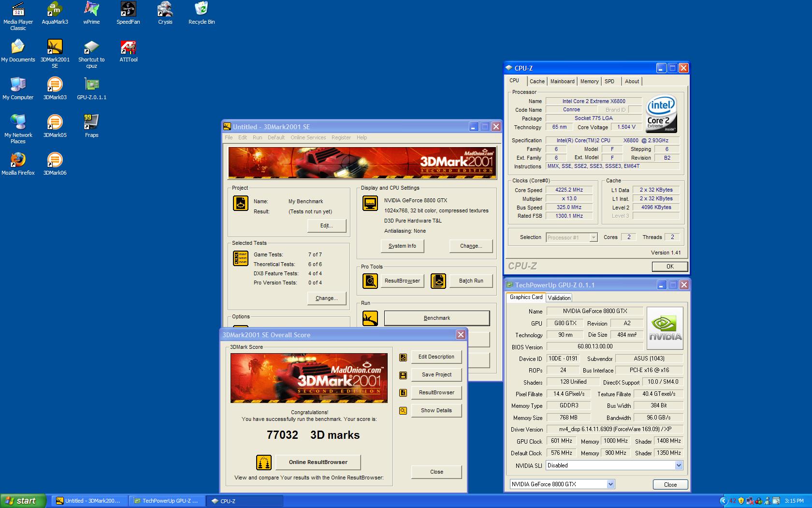Open Fraps desktop icon

click(91, 127)
